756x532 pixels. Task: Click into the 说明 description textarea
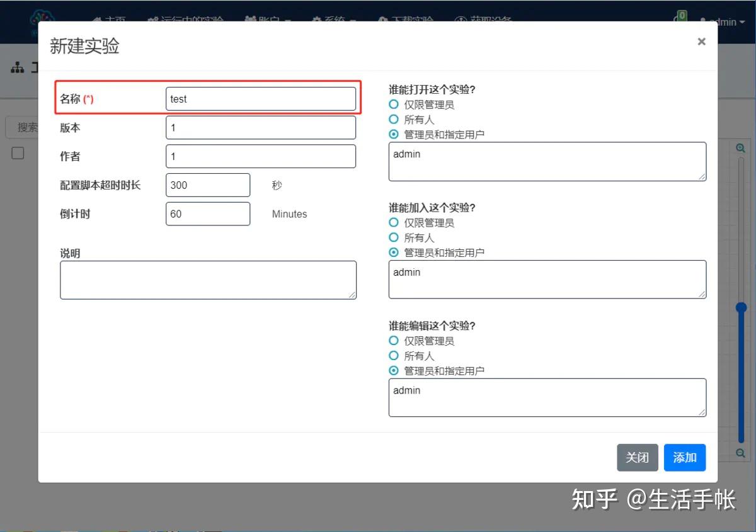208,280
